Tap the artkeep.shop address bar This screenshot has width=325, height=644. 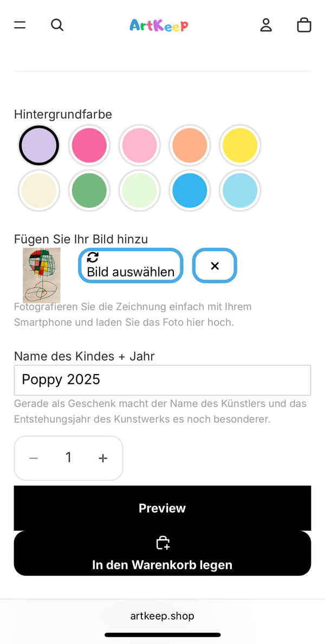click(x=162, y=616)
